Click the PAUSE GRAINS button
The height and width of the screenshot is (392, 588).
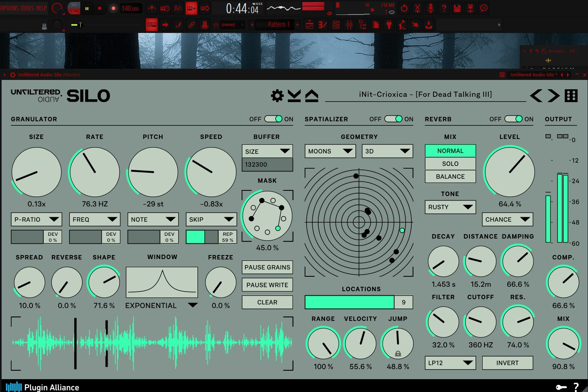tap(267, 267)
